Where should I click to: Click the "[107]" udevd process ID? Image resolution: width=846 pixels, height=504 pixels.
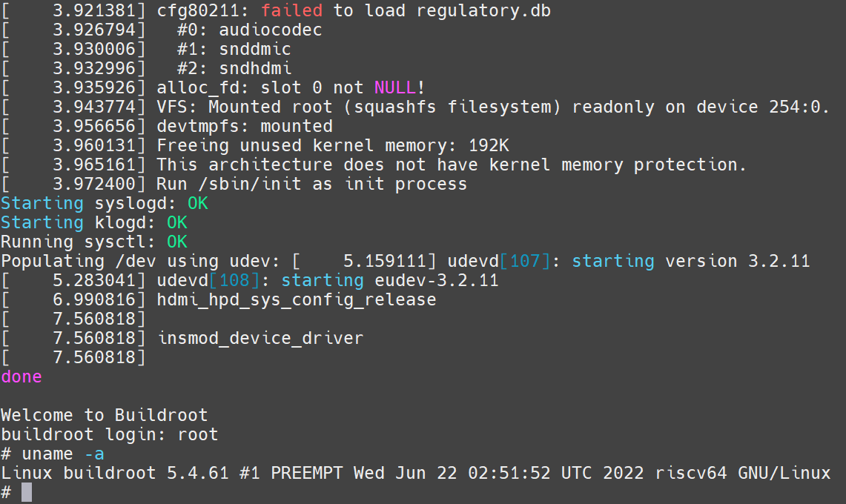pyautogui.click(x=525, y=261)
